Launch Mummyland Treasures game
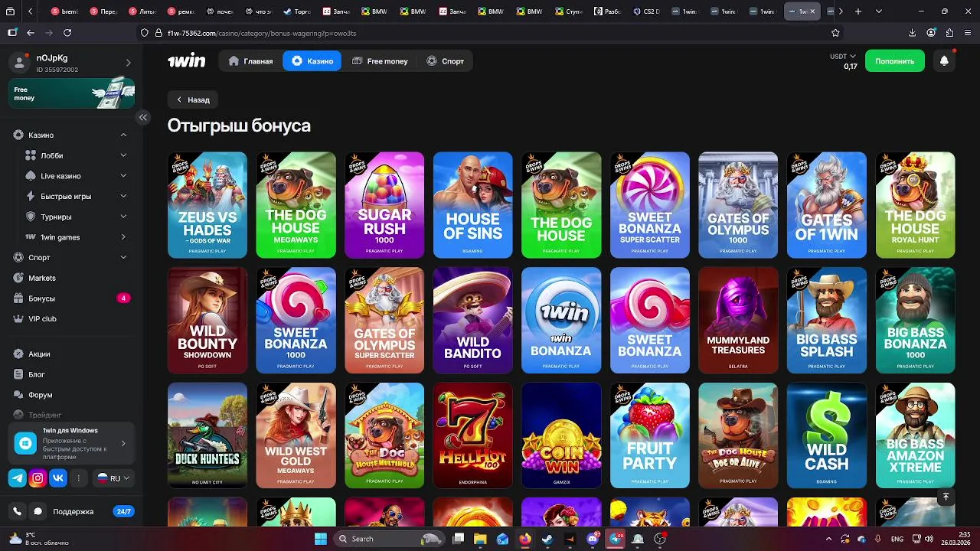980x551 pixels. pyautogui.click(x=738, y=320)
